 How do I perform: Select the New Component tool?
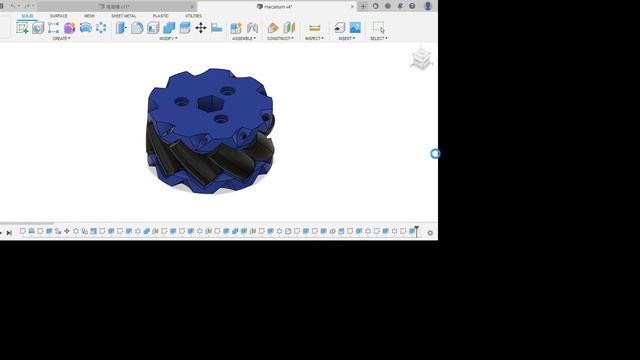point(236,28)
